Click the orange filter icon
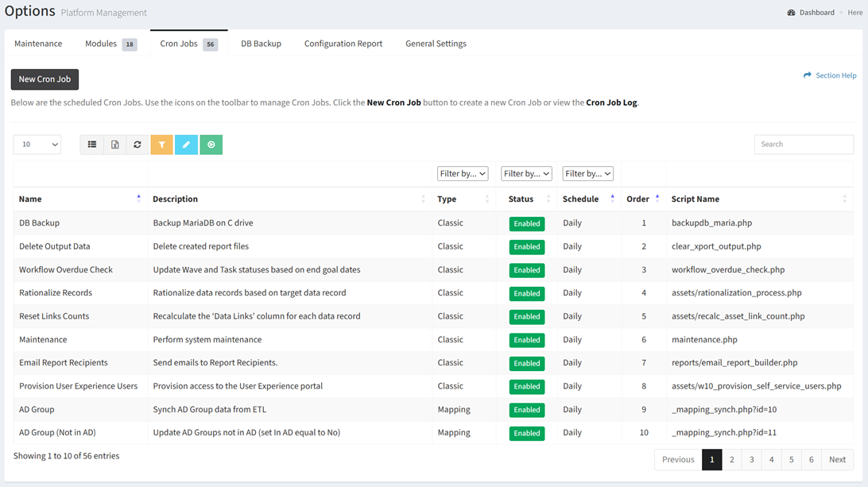868x487 pixels. [x=161, y=145]
